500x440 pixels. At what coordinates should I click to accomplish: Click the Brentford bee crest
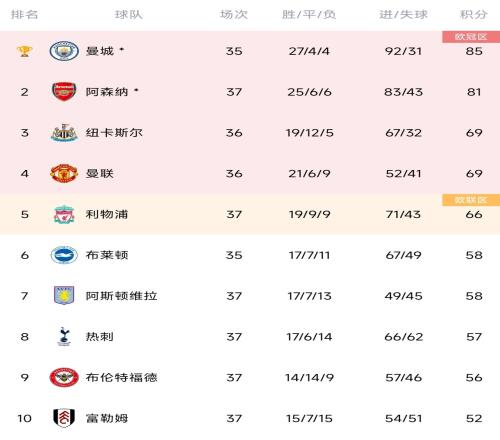pos(64,377)
